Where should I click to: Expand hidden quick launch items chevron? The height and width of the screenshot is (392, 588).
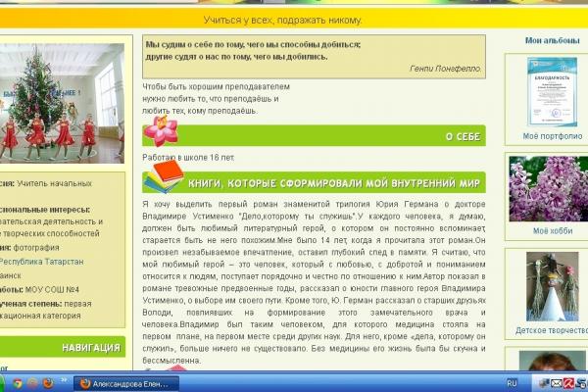point(64,380)
